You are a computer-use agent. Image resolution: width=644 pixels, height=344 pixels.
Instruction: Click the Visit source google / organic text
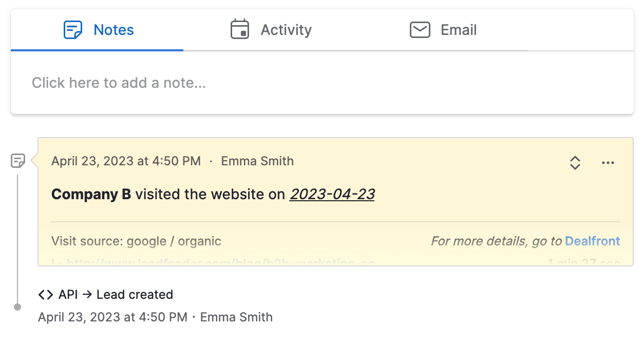136,241
